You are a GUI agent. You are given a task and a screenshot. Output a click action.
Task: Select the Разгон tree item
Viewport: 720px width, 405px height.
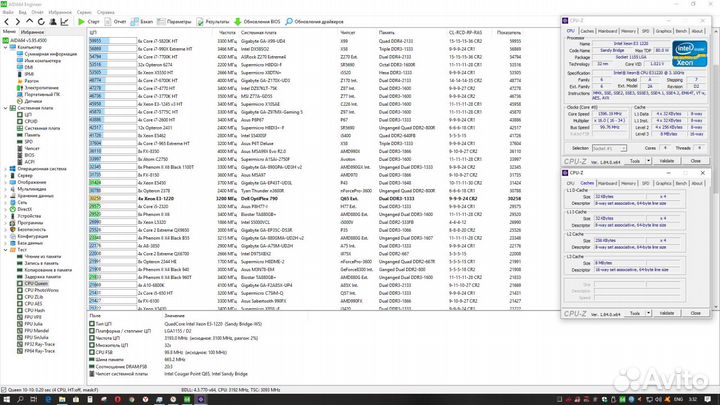point(31,81)
